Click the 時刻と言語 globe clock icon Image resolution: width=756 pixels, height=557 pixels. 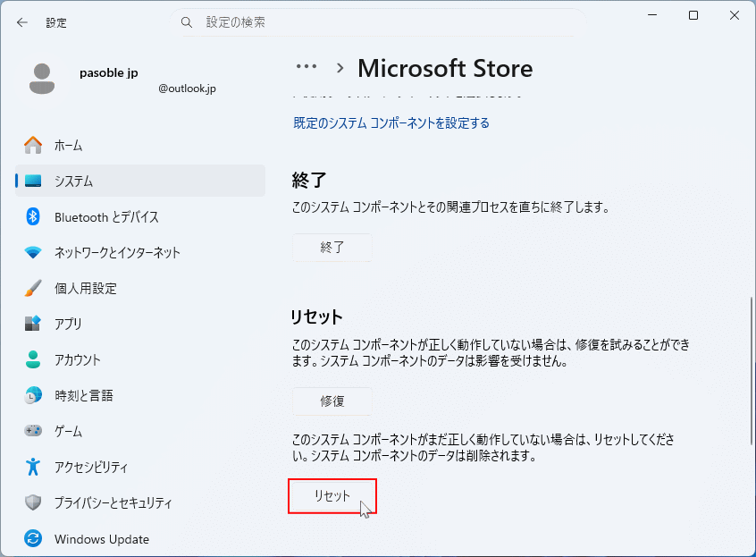click(33, 395)
